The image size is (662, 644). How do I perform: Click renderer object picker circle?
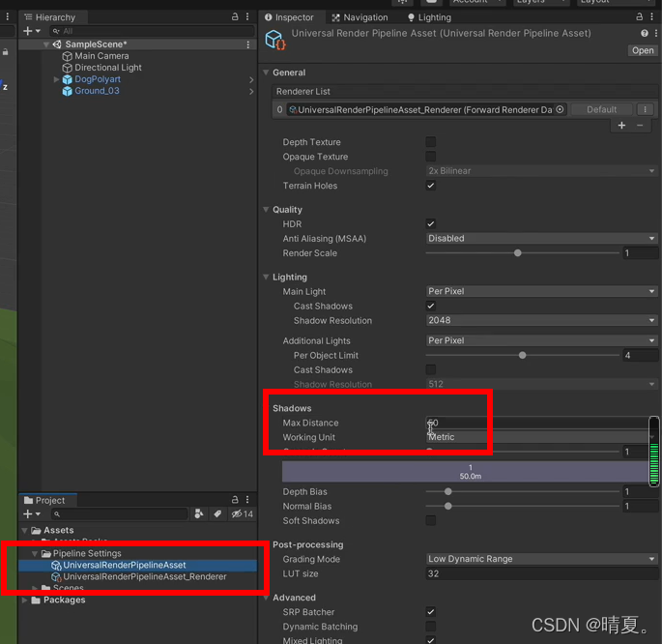(x=560, y=109)
